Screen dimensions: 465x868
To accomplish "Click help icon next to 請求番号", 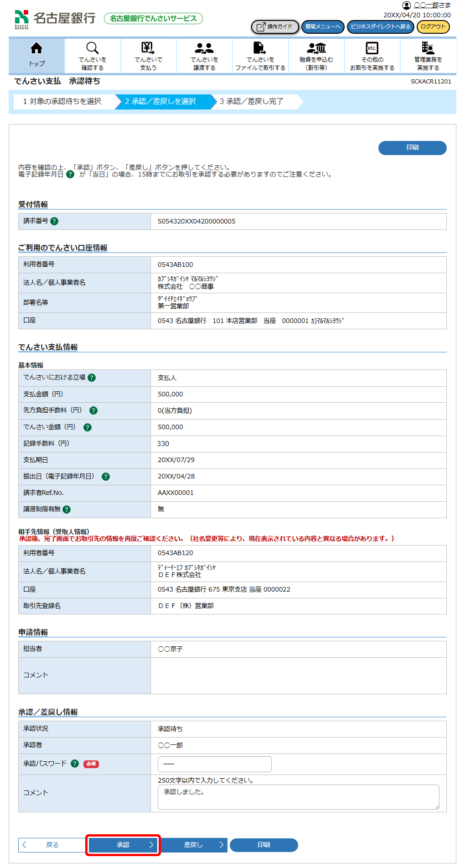I will (x=54, y=221).
